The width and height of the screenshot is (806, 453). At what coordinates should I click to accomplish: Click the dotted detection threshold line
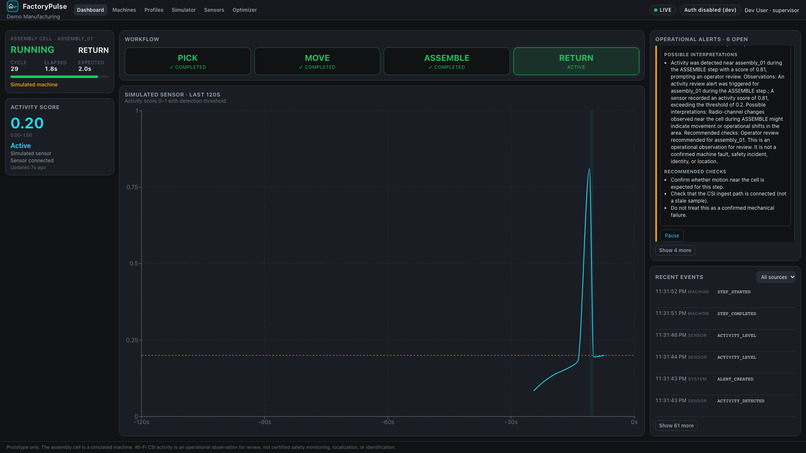tap(388, 355)
